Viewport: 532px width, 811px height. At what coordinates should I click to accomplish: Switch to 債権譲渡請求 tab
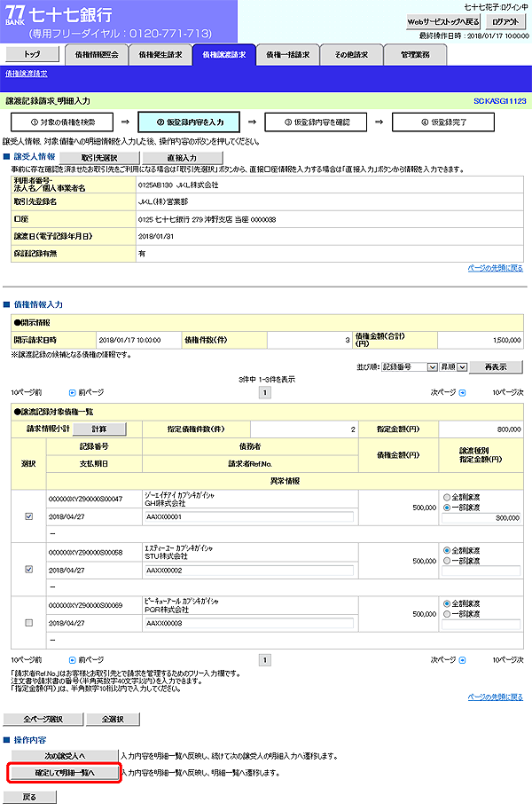click(223, 55)
